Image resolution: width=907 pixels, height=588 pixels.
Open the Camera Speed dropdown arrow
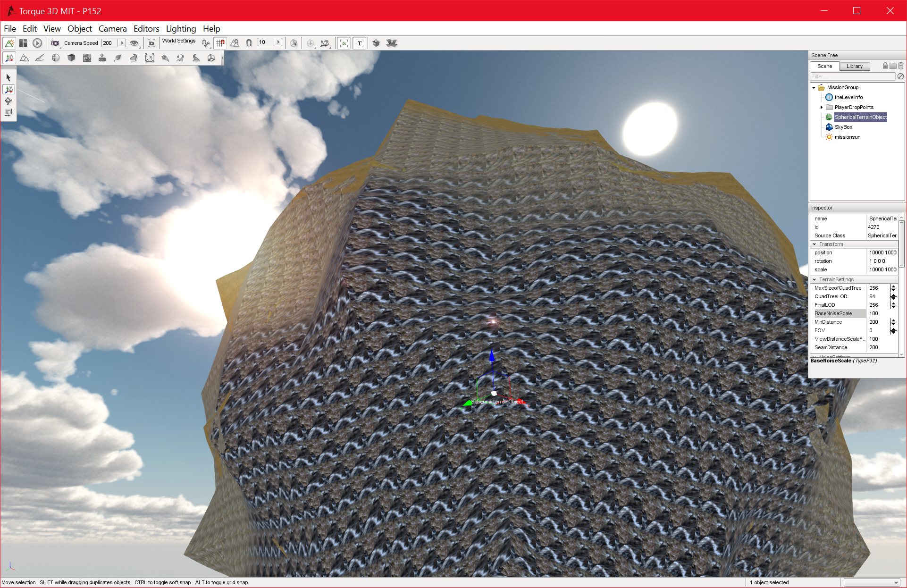click(x=122, y=43)
